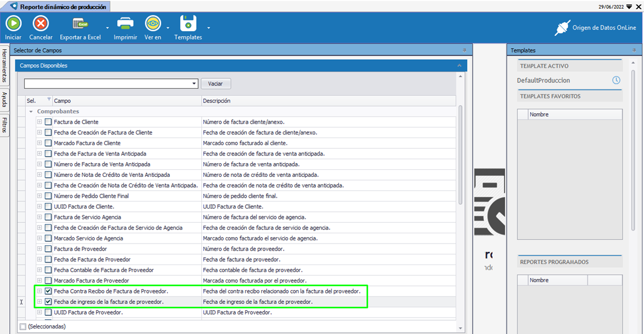Click the Exportar a Excel icon
Viewport: 644px width, 334px height.
pyautogui.click(x=81, y=24)
